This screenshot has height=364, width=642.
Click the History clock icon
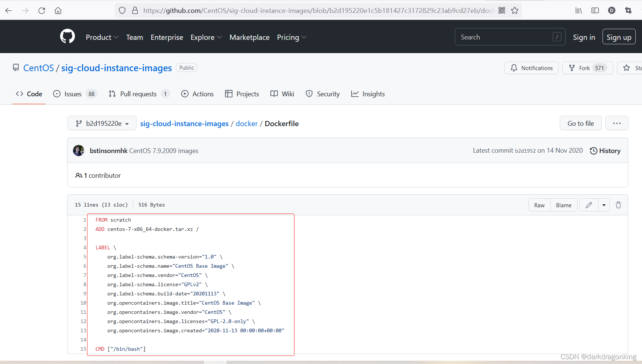[593, 151]
